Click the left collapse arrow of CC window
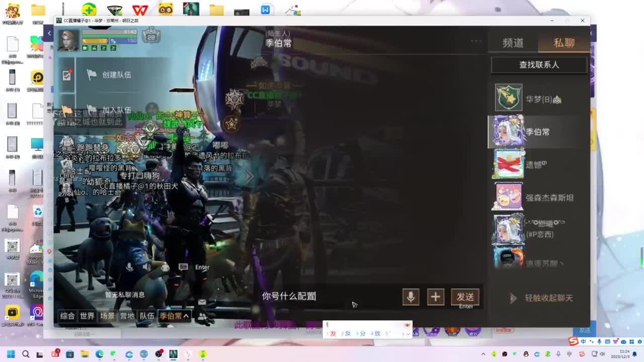644x362 pixels. (x=49, y=33)
